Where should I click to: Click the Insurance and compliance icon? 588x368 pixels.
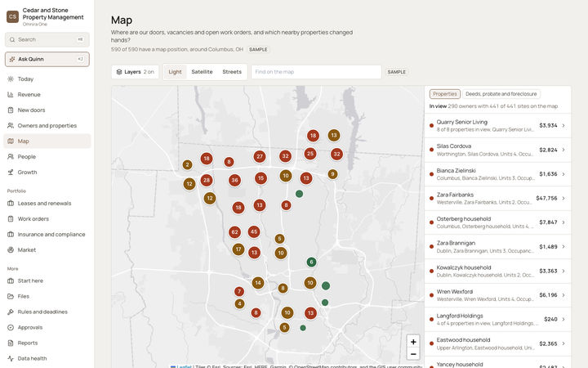pyautogui.click(x=11, y=235)
